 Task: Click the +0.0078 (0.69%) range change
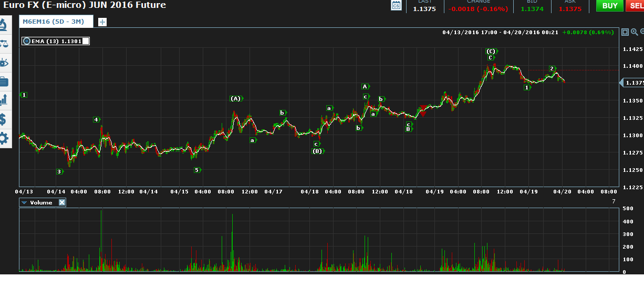tap(588, 32)
